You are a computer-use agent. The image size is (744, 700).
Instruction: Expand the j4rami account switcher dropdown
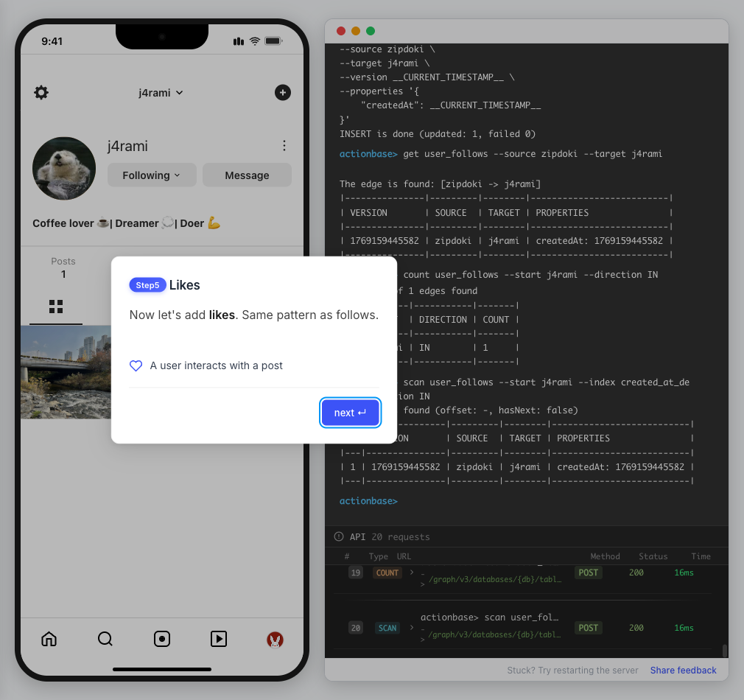click(x=161, y=93)
